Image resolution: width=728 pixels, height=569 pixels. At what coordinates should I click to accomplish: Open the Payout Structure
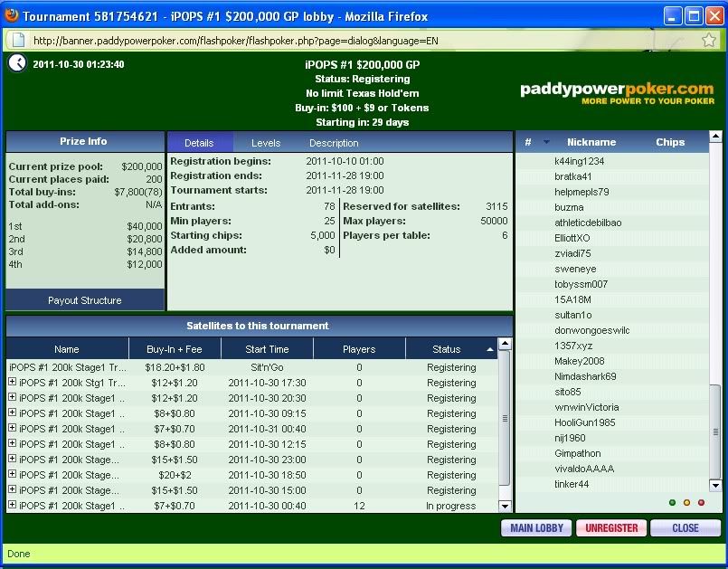85,300
